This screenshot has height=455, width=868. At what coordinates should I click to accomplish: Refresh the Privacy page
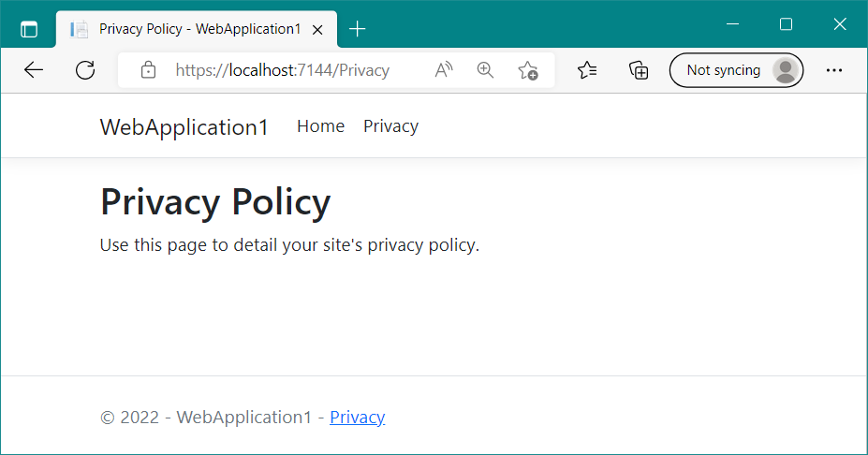pos(85,69)
